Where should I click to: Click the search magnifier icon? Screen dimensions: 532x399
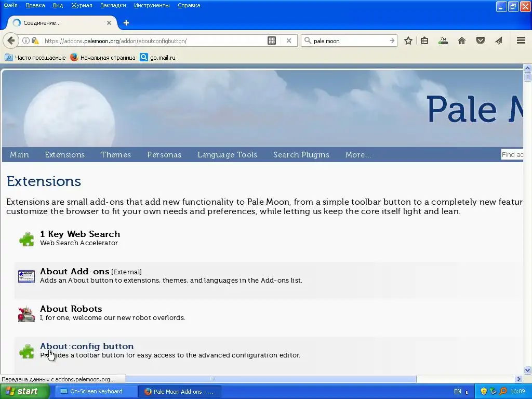click(x=308, y=41)
